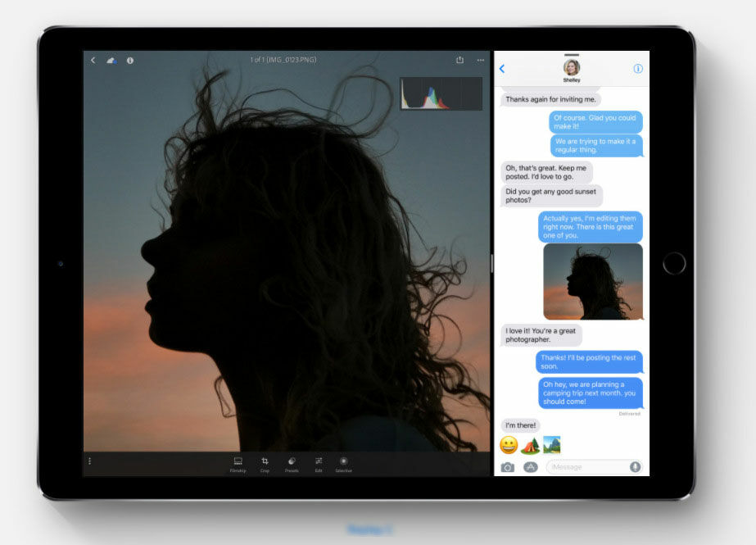Click the "Oh, that's great. Keep me posted" message
Viewport: 756px width, 545px height.
(x=546, y=172)
